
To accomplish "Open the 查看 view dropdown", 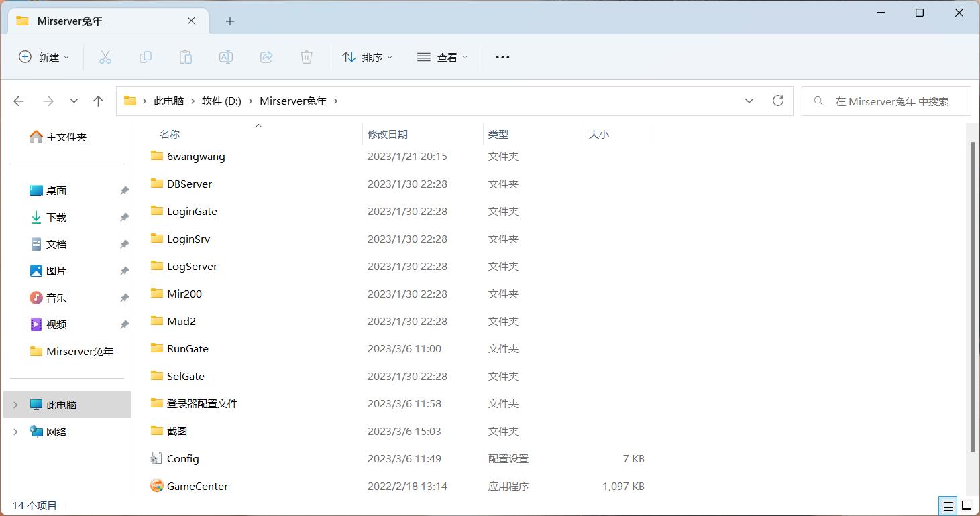I will (442, 57).
